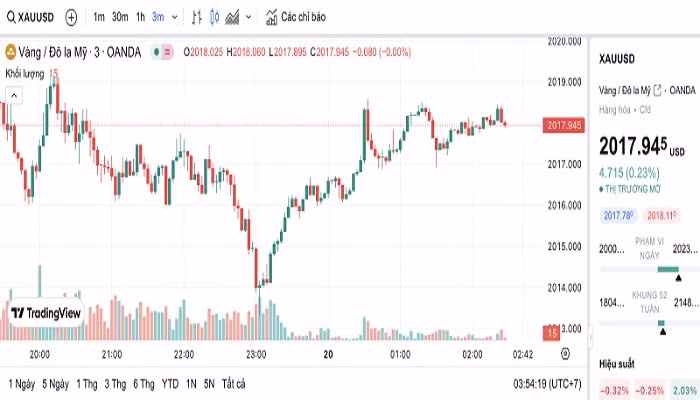The image size is (700, 400).
Task: Select the 'Tất cả' date range
Action: click(233, 383)
